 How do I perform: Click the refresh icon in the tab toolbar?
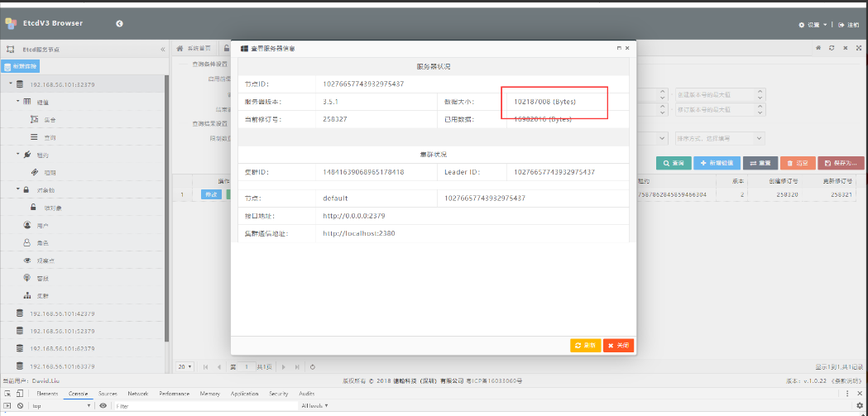tap(832, 48)
